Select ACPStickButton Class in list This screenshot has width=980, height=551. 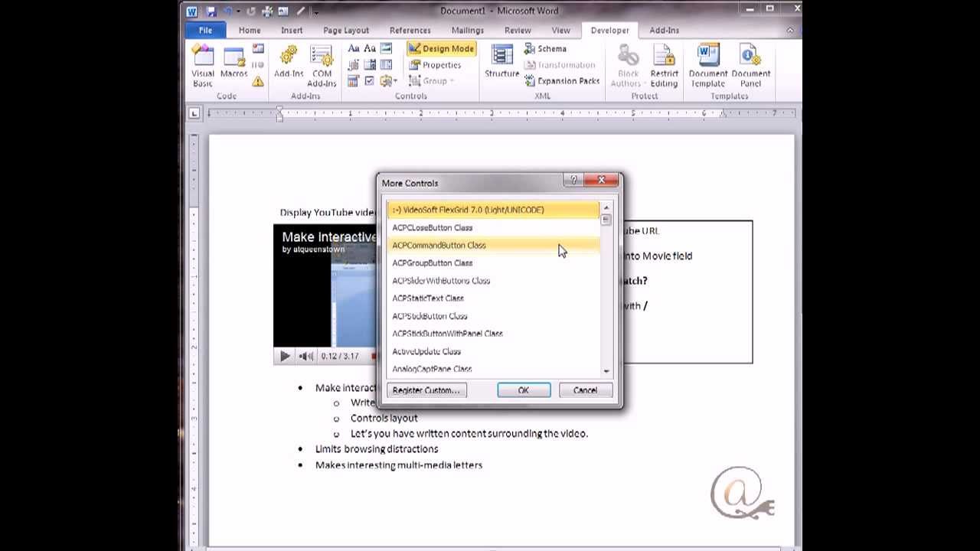493,315
